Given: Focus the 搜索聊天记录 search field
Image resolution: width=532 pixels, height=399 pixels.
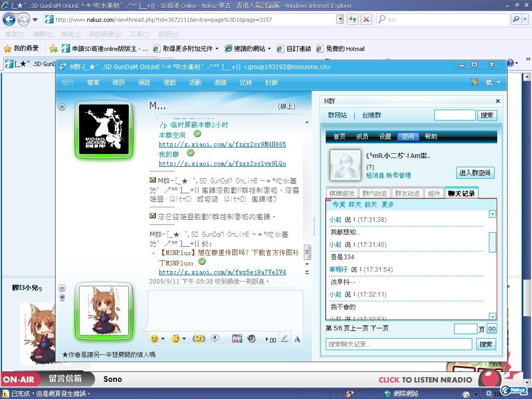Looking at the screenshot, I should tap(398, 344).
